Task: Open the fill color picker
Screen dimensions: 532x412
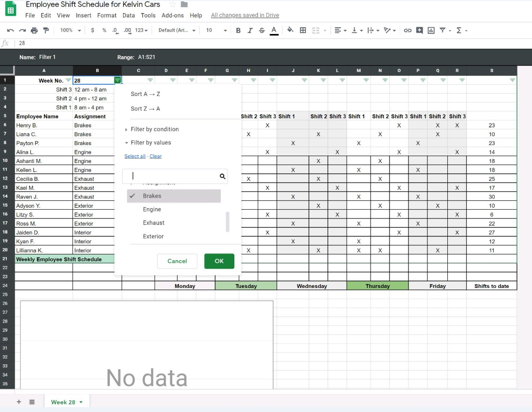Action: point(290,30)
